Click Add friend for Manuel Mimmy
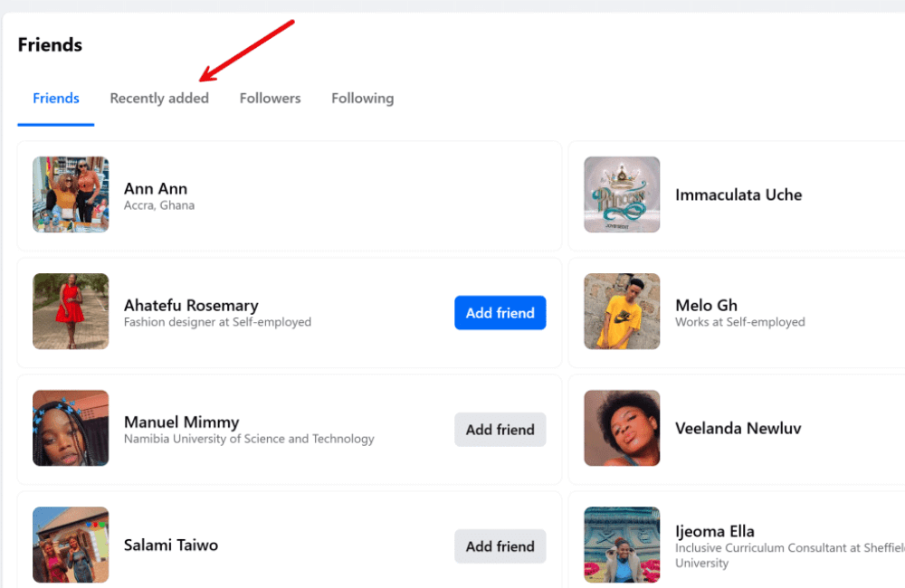 [x=500, y=430]
